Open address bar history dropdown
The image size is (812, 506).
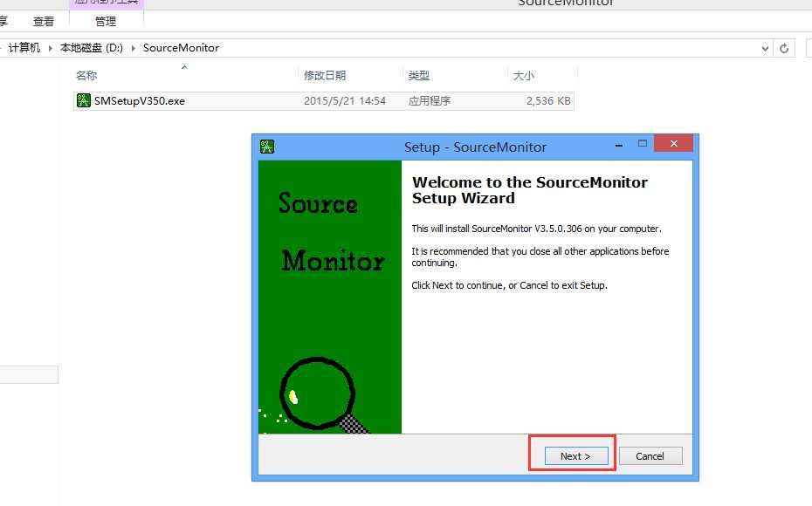tap(765, 48)
